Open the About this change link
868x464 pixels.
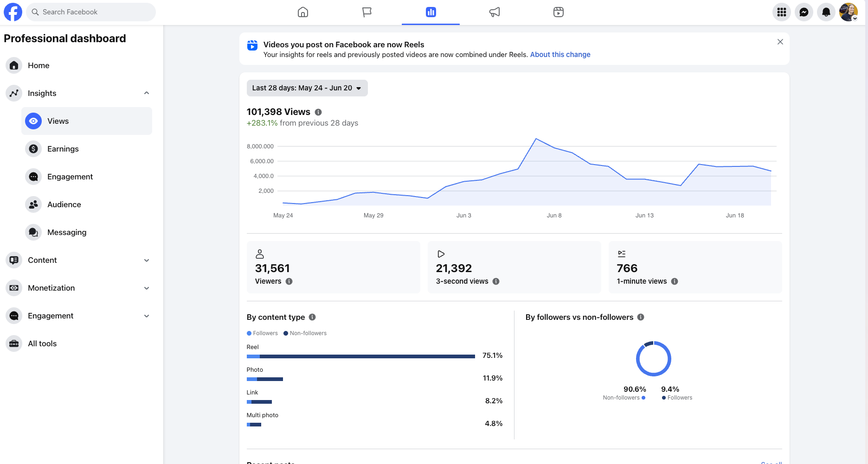pos(560,55)
